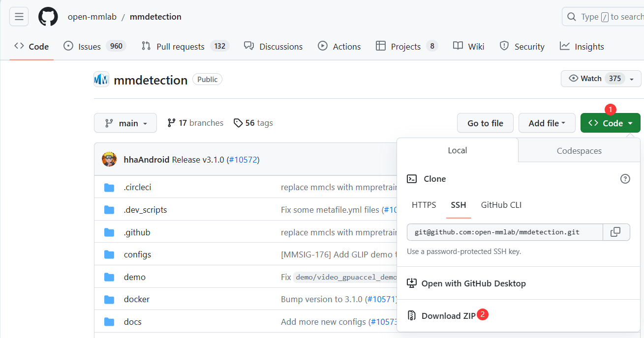
Task: Switch to the Code tab
Action: (x=31, y=46)
